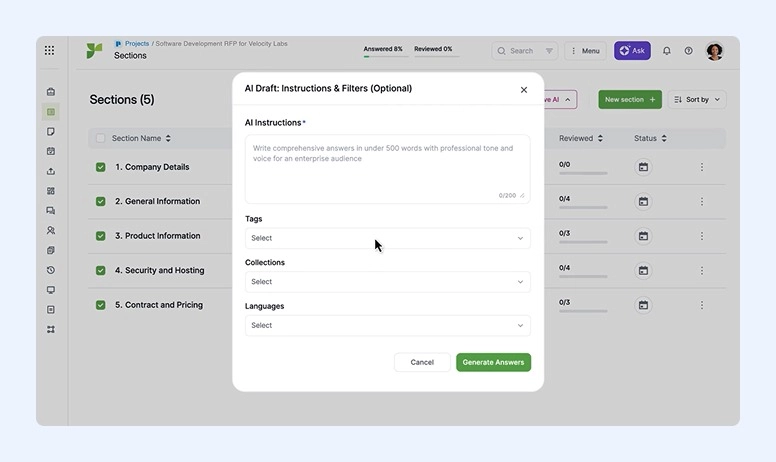Uncheck the Contract and Pricing checkbox
This screenshot has width=776, height=462.
point(100,305)
